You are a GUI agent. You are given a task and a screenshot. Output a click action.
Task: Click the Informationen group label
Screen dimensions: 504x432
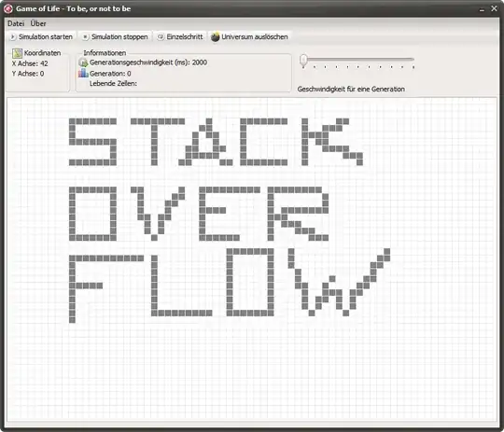click(x=105, y=52)
